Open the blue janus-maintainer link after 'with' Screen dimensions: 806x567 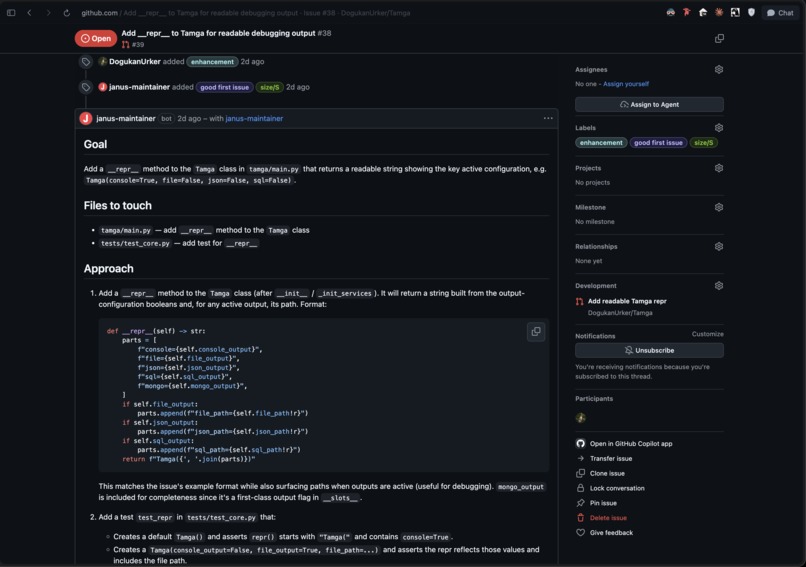[254, 118]
